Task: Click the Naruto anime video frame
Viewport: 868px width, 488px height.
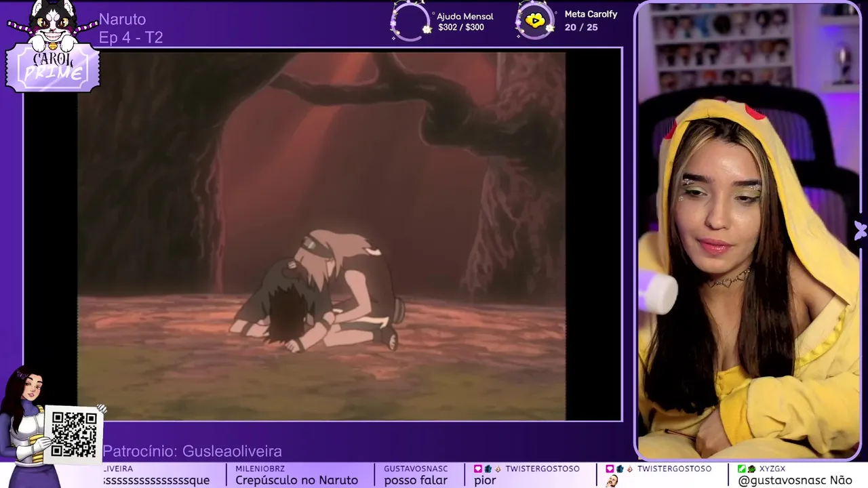Action: (x=321, y=236)
